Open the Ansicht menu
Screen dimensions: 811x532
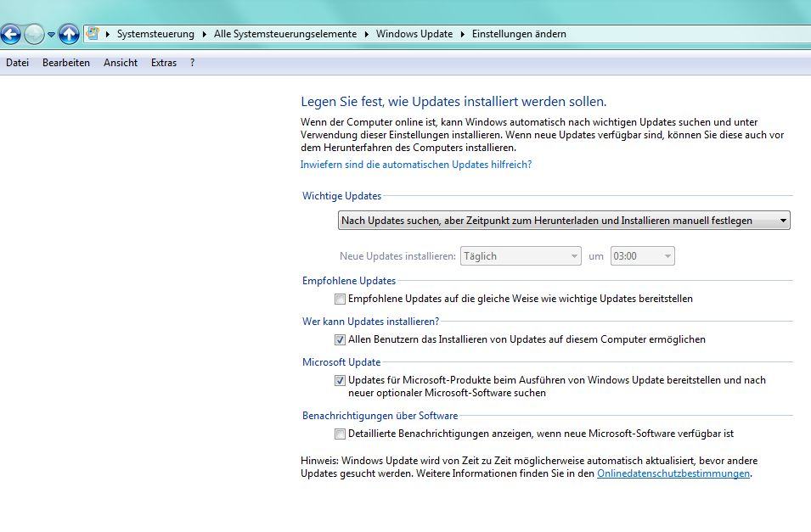click(121, 63)
